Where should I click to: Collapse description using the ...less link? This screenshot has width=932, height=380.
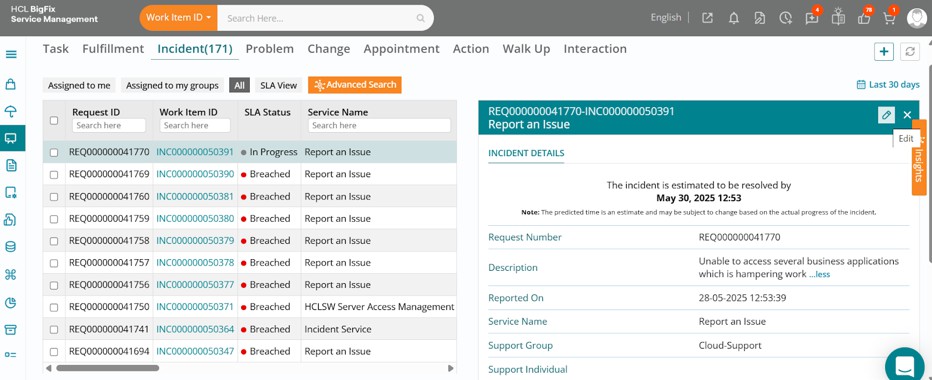[x=819, y=275]
